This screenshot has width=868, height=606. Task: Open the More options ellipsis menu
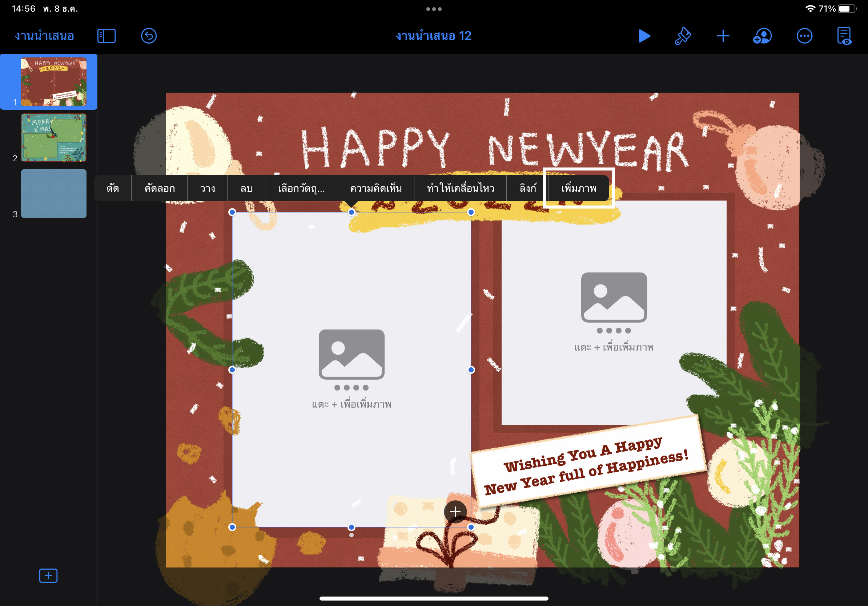click(x=804, y=36)
